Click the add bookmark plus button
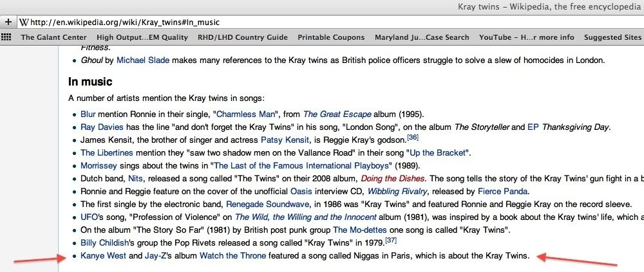Viewport: 644px width, 272px height. (8, 22)
